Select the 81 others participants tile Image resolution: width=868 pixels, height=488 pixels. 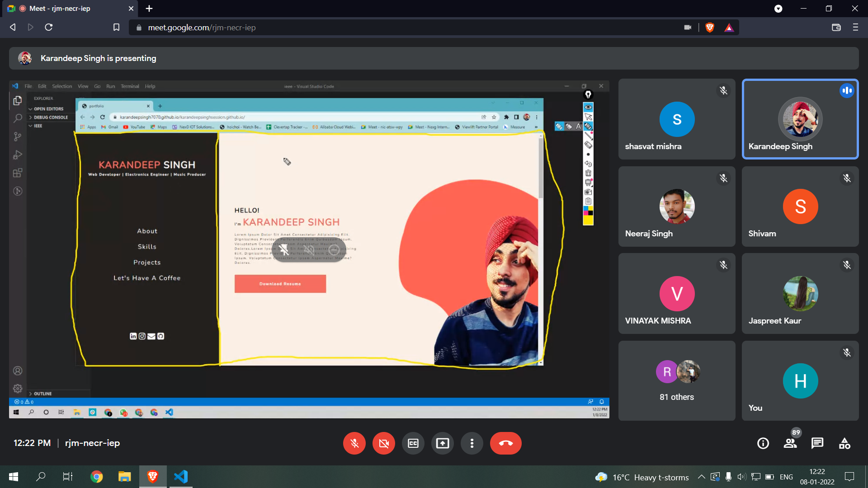tap(676, 380)
